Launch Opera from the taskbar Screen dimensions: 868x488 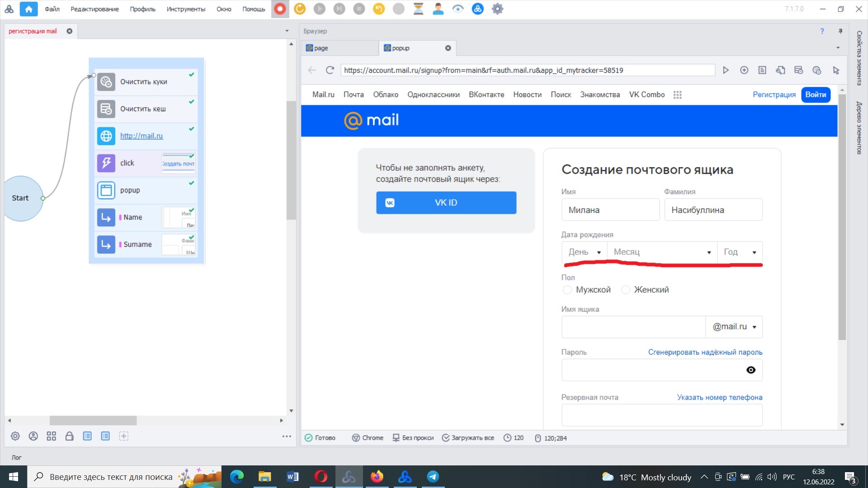point(321,477)
